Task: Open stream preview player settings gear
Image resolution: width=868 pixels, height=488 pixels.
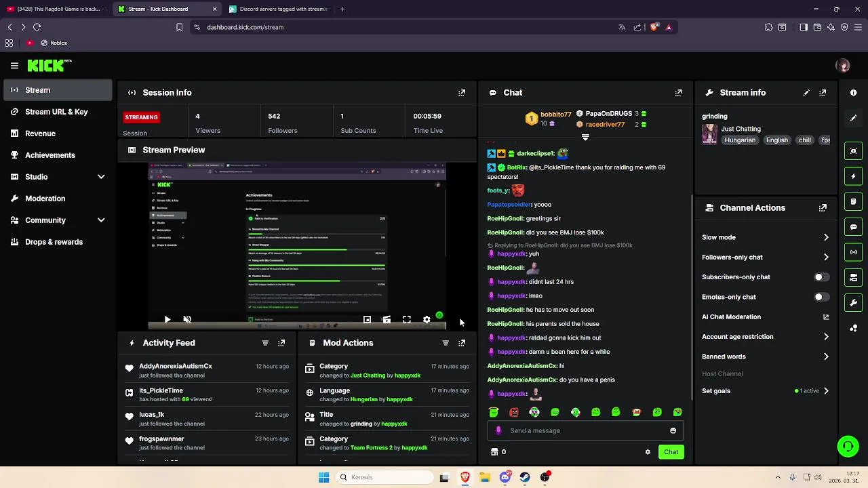Action: (x=427, y=319)
